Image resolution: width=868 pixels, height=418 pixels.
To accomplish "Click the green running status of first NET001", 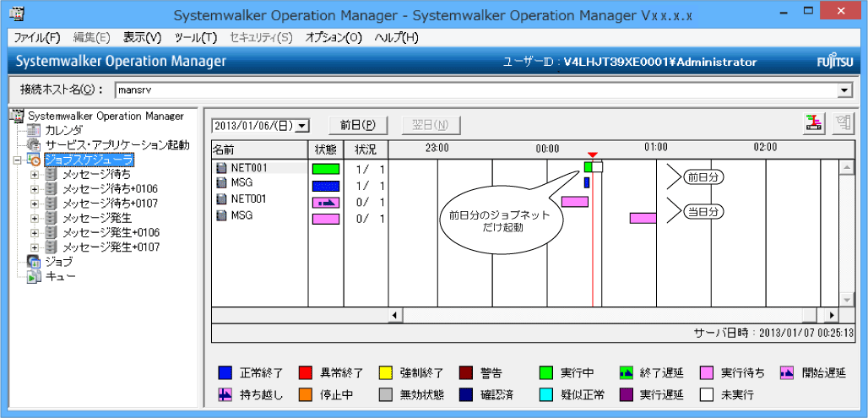I will (326, 170).
